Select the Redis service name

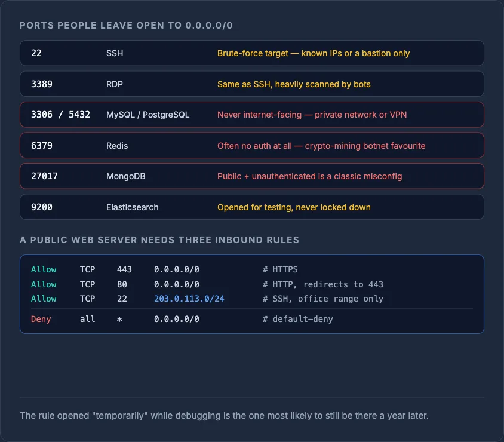[x=117, y=146]
